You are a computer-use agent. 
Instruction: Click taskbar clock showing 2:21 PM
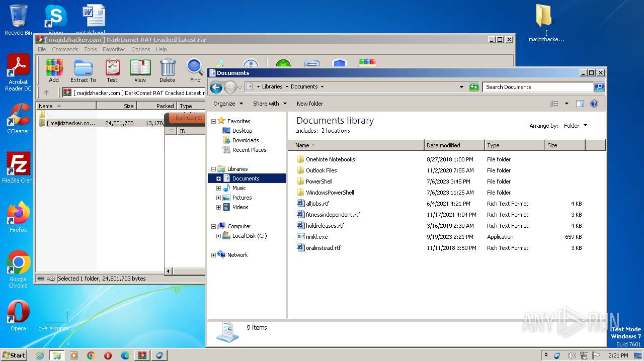618,355
